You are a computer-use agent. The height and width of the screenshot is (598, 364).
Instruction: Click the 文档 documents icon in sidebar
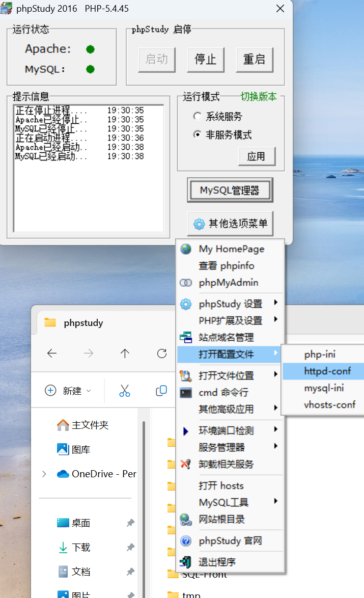(x=63, y=572)
